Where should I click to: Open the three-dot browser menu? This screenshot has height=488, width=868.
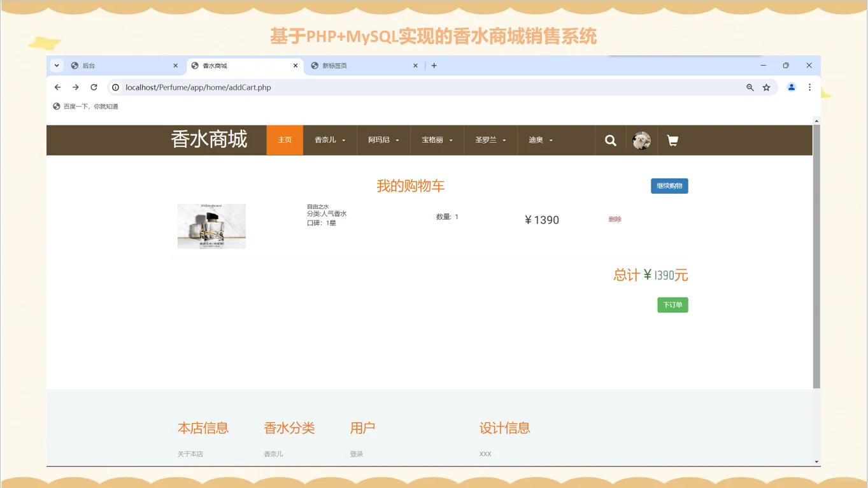point(809,87)
